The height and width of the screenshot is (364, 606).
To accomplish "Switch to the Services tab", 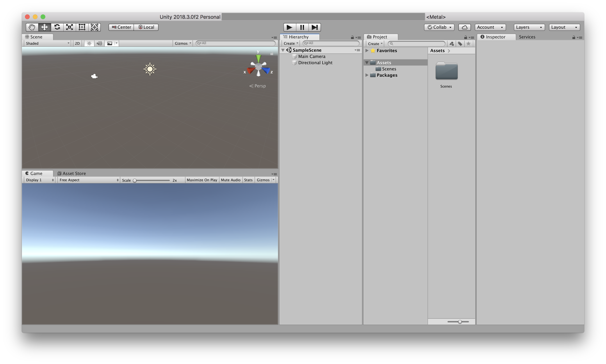I will [527, 37].
